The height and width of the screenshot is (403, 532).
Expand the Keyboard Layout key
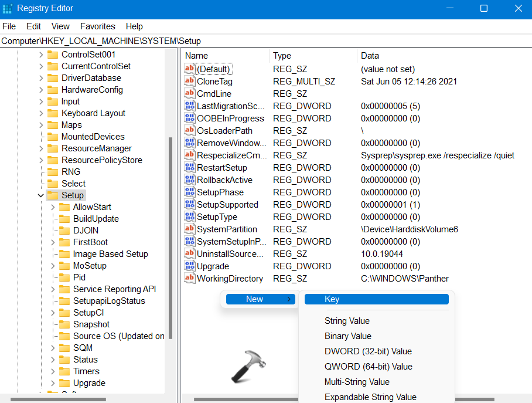point(40,113)
